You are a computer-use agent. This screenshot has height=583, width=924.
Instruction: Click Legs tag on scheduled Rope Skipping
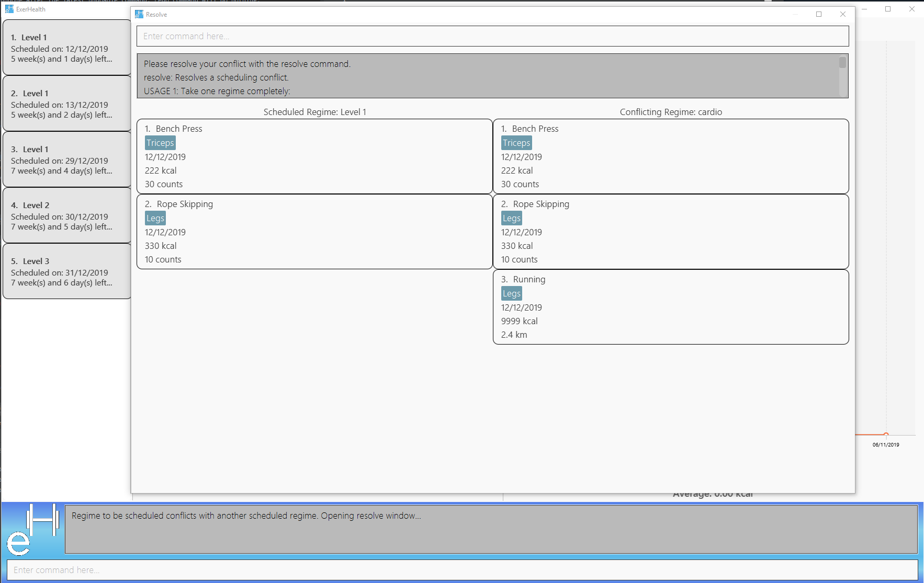click(155, 218)
